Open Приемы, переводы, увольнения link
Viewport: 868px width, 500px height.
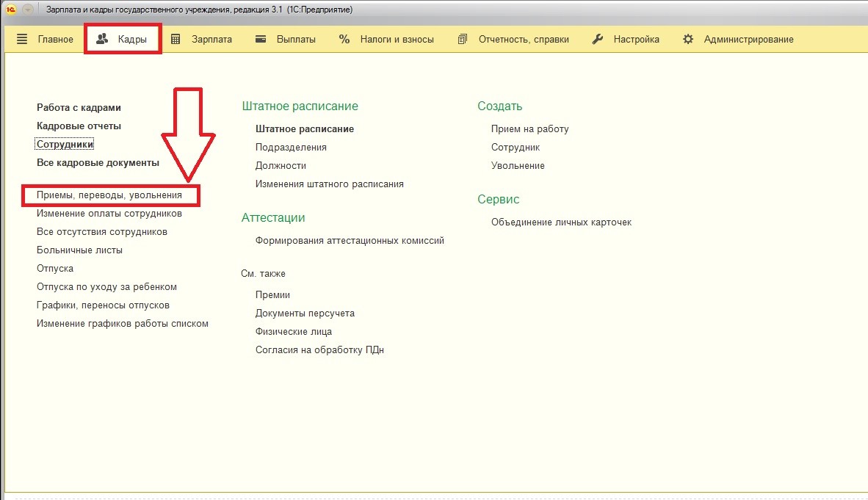109,195
